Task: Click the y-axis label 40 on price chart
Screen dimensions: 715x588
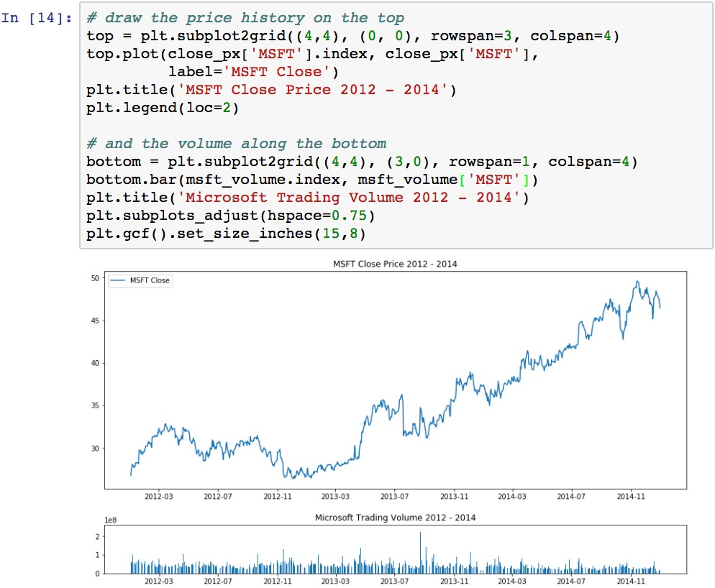Action: (x=95, y=363)
